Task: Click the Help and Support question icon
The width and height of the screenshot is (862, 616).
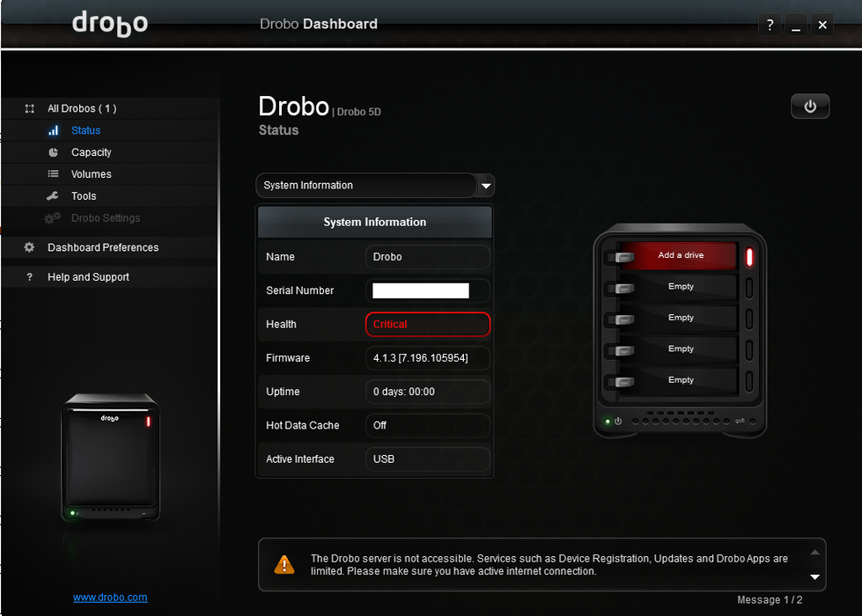Action: click(30, 277)
